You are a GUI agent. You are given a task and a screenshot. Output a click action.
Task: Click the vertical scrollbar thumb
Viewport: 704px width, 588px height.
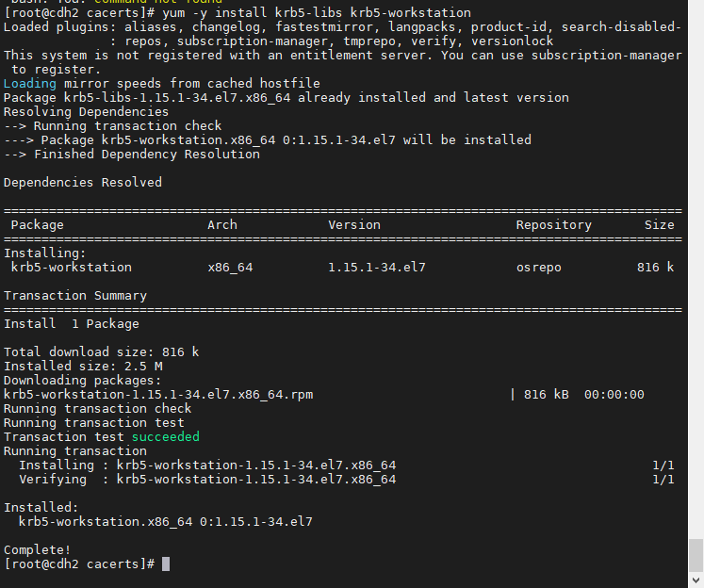click(x=696, y=553)
